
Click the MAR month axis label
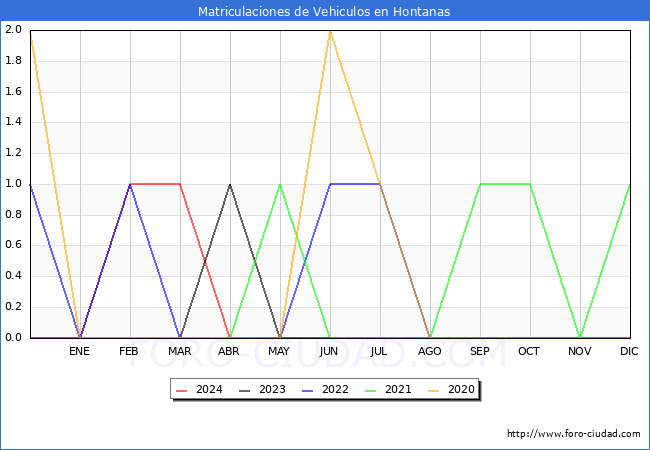click(x=179, y=351)
